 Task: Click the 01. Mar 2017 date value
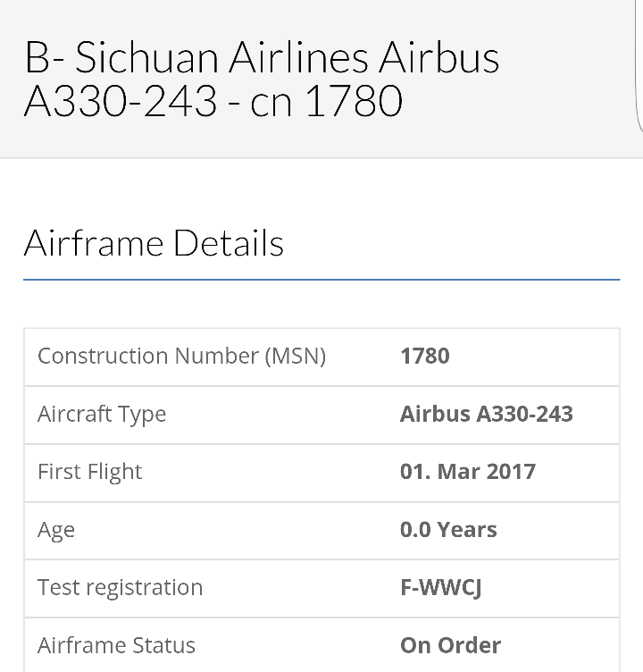pyautogui.click(x=468, y=472)
